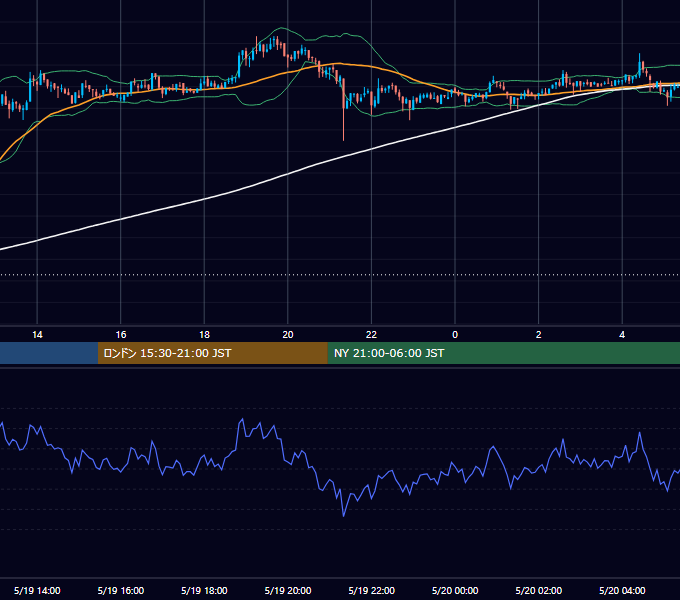The width and height of the screenshot is (680, 600).
Task: Click the oscillator's lowest trough after 21:00
Action: [343, 515]
